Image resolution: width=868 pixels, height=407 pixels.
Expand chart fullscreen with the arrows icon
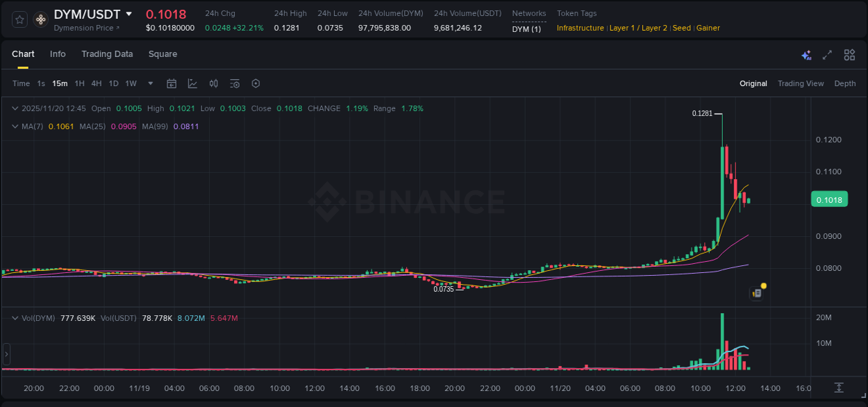pos(826,54)
